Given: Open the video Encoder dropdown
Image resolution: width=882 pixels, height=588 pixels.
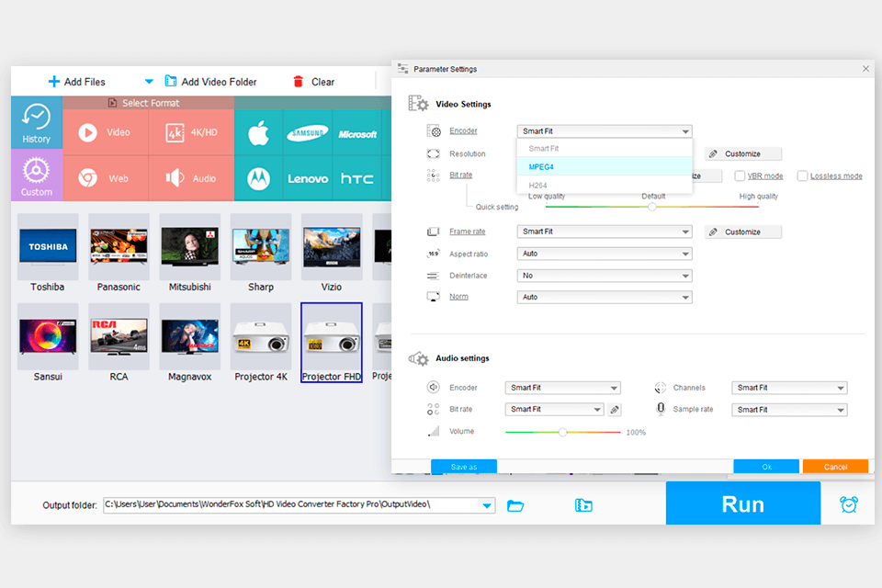Looking at the screenshot, I should click(x=604, y=130).
